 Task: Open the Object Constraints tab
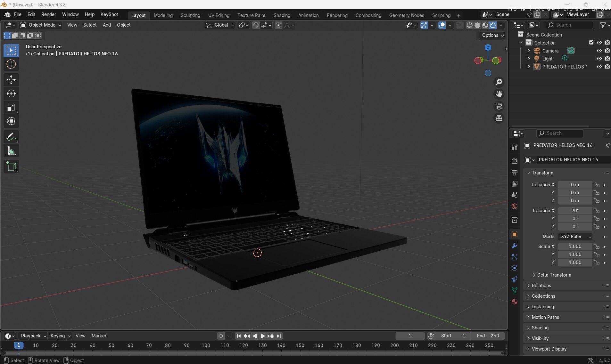pyautogui.click(x=515, y=279)
